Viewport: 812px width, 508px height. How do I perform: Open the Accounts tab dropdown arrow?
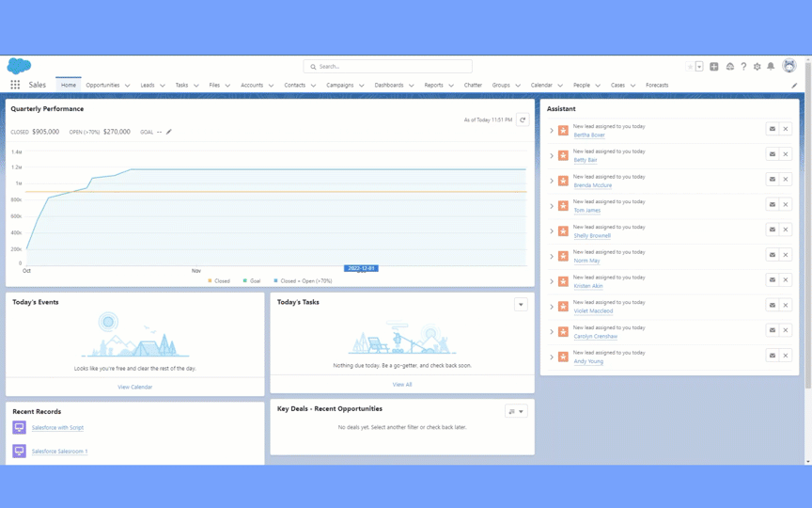click(x=271, y=86)
